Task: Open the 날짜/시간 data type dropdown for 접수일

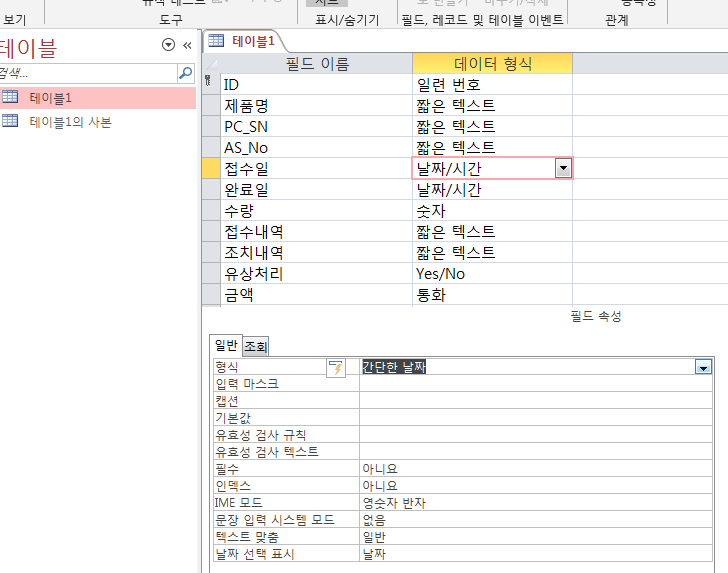Action: click(x=563, y=168)
